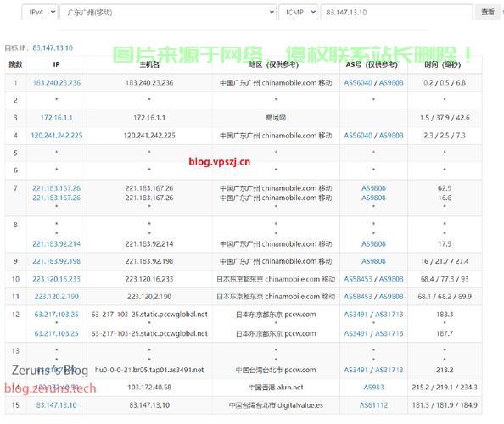Open AS56040 link in hop 4 row
Image resolution: width=504 pixels, height=424 pixels.
[358, 135]
